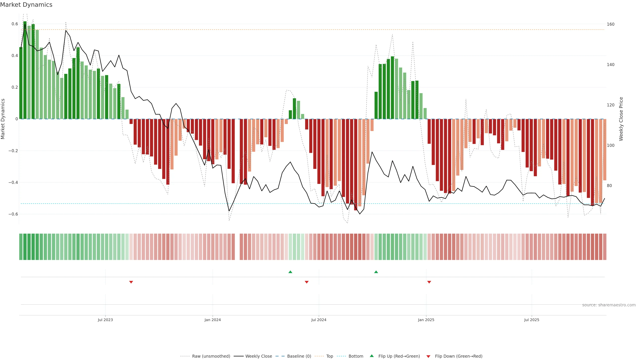Toggle the Weekly Close legend entry
This screenshot has width=644, height=362.
(x=258, y=356)
